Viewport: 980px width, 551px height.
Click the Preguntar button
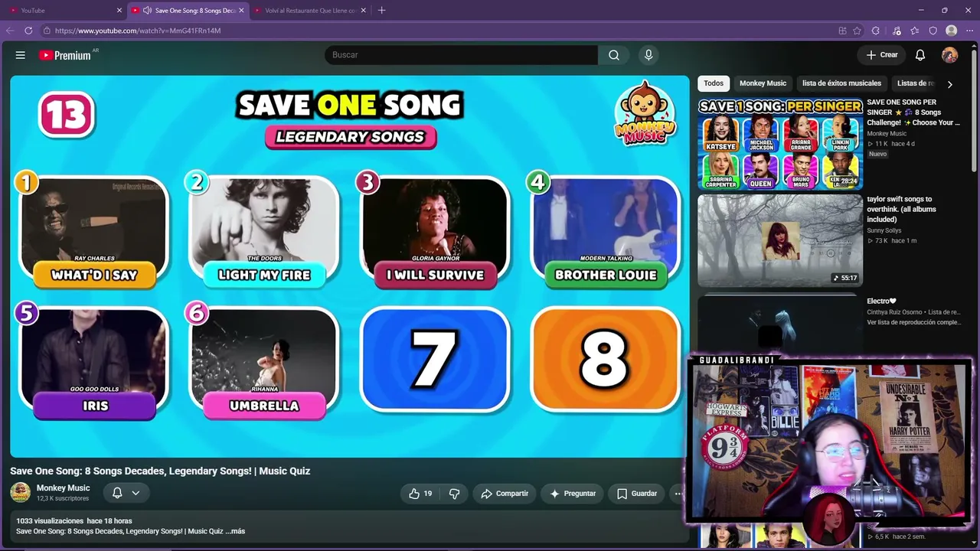click(572, 494)
